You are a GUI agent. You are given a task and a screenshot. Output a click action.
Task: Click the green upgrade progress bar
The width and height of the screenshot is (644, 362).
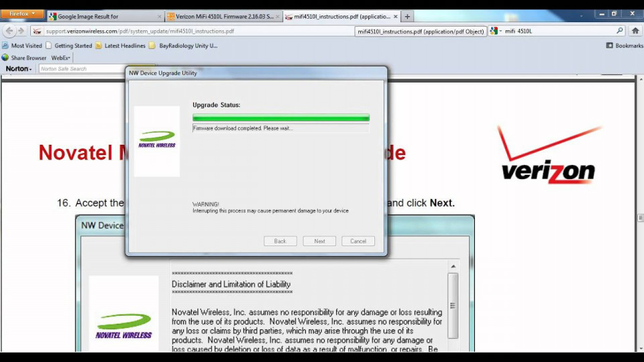coord(281,118)
